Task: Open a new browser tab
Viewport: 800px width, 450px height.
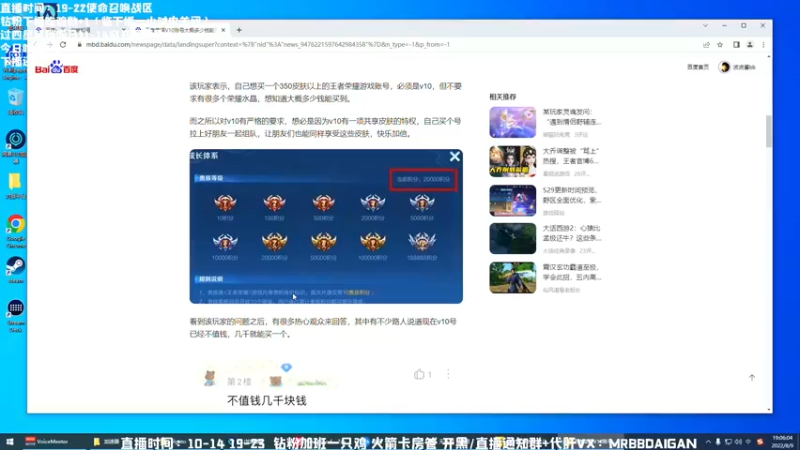Action: 239,30
